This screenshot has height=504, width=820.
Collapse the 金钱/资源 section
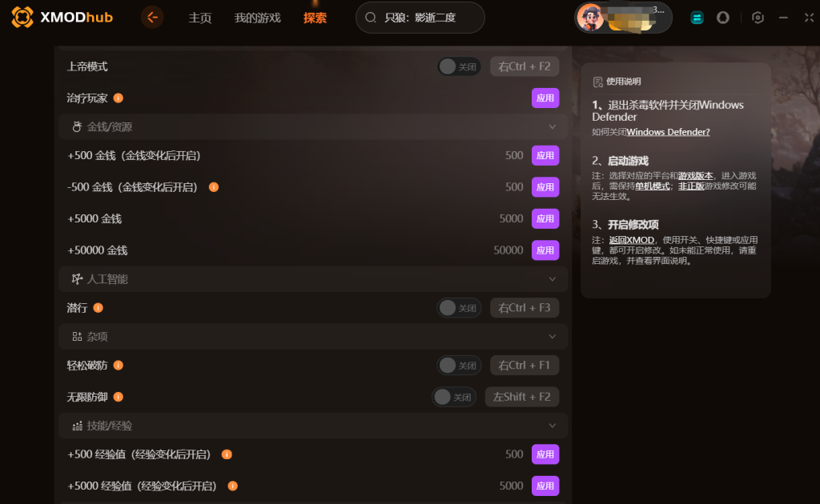pyautogui.click(x=553, y=127)
